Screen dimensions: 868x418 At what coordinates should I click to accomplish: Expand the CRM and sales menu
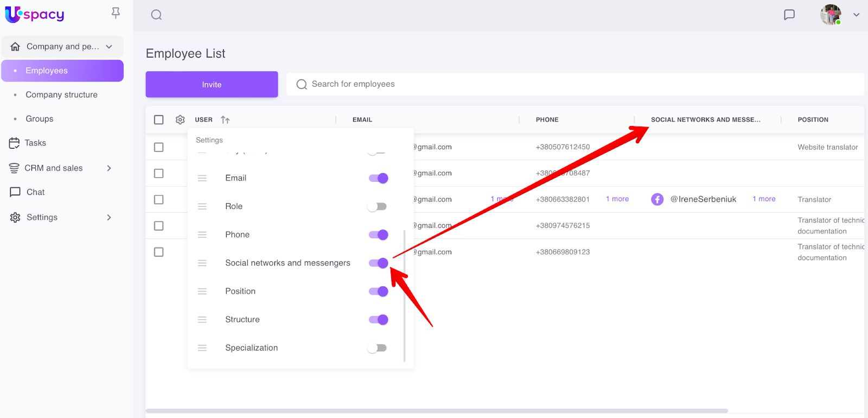point(109,168)
